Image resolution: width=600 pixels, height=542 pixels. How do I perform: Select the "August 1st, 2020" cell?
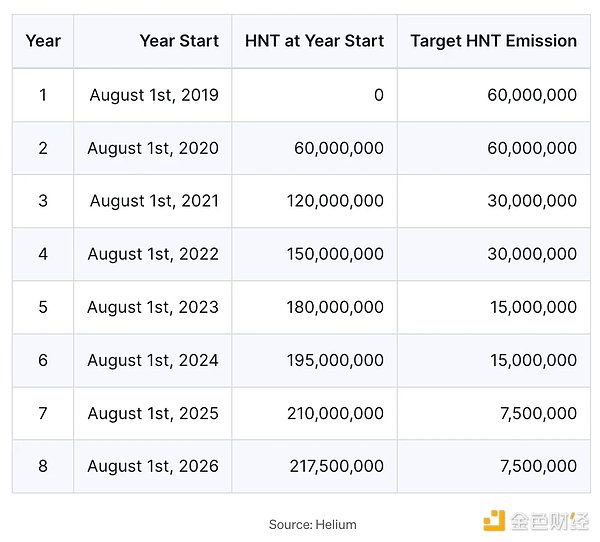[x=153, y=148]
